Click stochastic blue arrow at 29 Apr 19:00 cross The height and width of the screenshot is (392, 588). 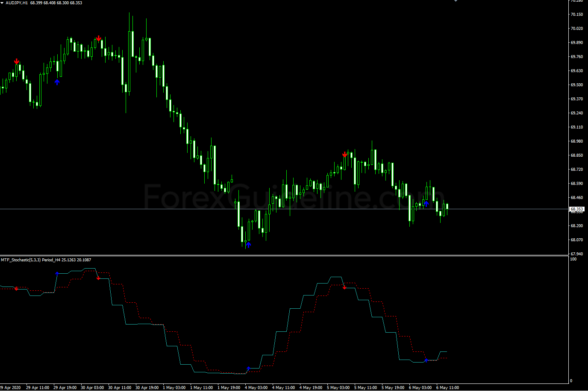[x=57, y=273]
